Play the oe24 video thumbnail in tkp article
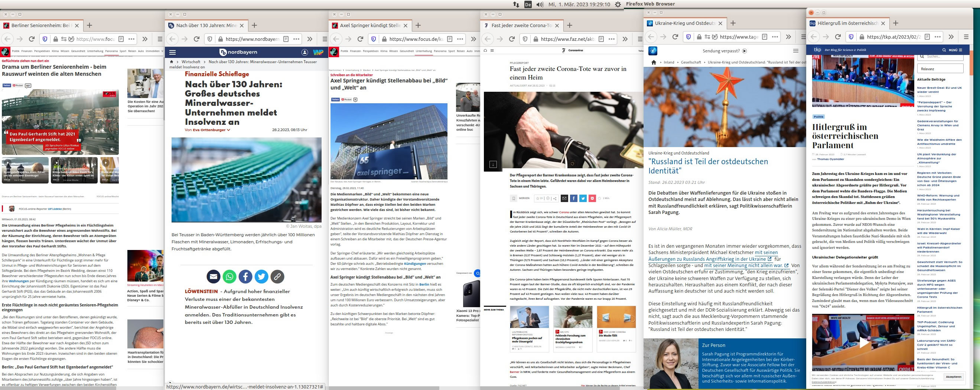Screen dimensions: 980x390 click(864, 343)
